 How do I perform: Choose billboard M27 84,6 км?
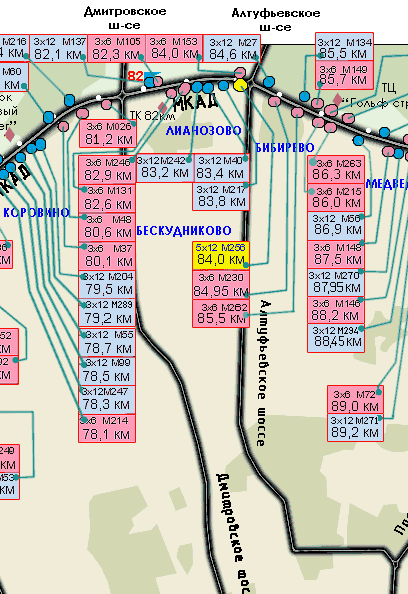[232, 48]
